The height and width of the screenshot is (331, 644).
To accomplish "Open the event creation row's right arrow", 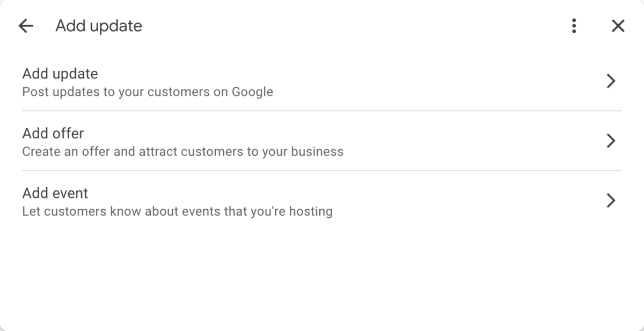I will coord(610,201).
